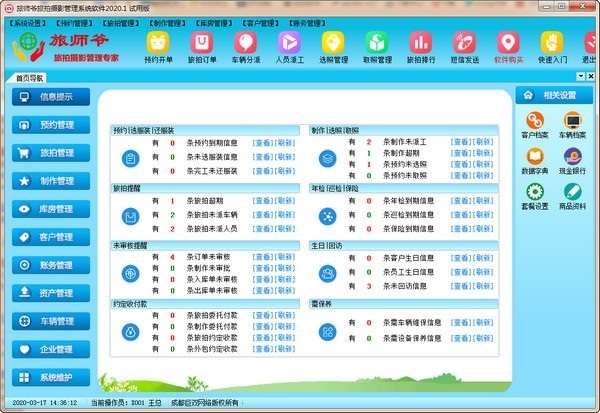
Task: Click 查看 for 条需设备保养信息
Action: (x=461, y=339)
